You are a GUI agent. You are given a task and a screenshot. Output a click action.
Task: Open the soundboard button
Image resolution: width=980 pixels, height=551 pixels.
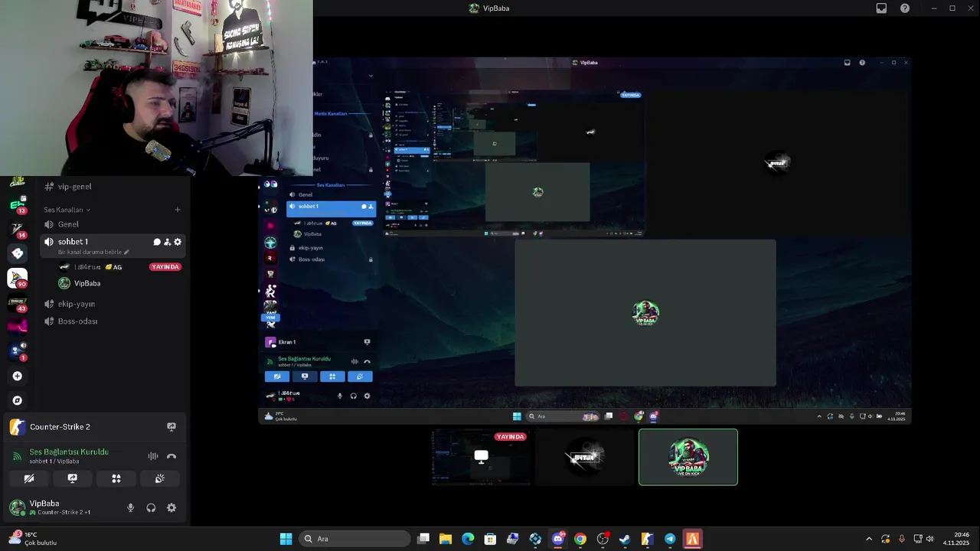tap(160, 478)
